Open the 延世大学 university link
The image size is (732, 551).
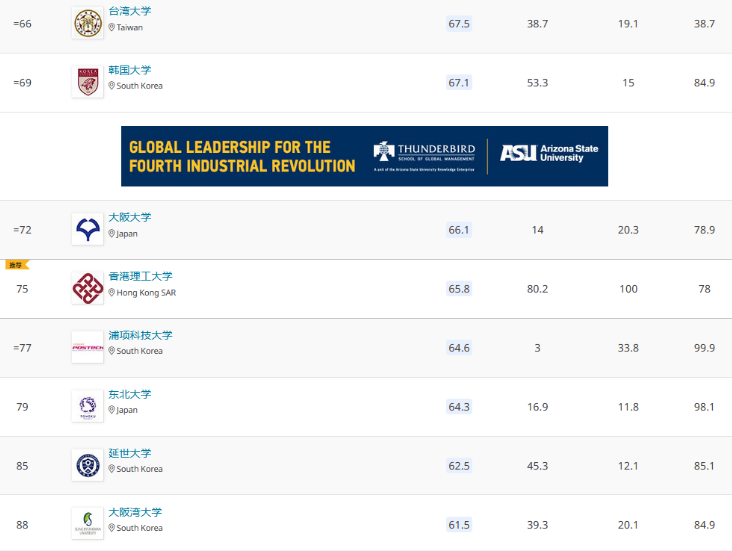[130, 453]
